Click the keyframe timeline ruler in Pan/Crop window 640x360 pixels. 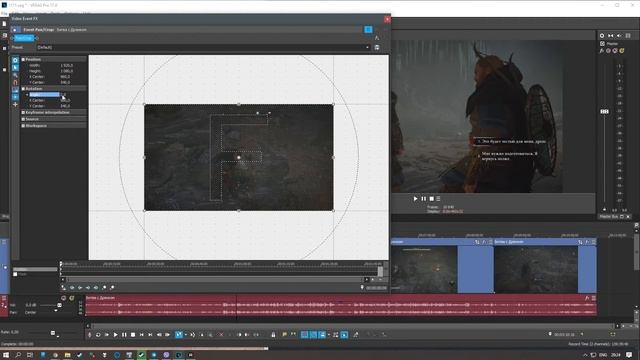point(220,264)
